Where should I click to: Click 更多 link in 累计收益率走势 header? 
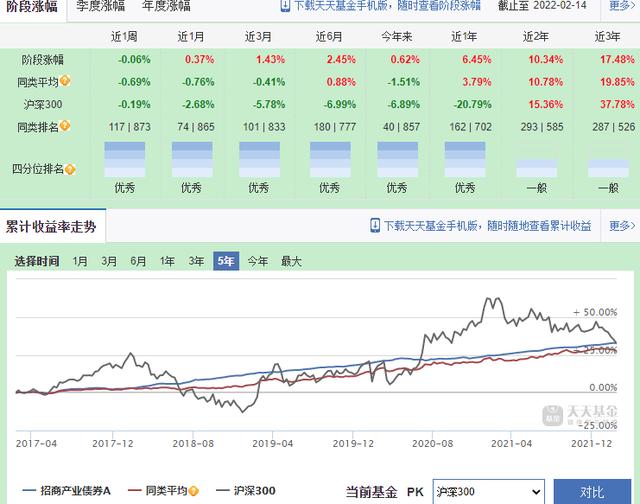[x=622, y=225]
